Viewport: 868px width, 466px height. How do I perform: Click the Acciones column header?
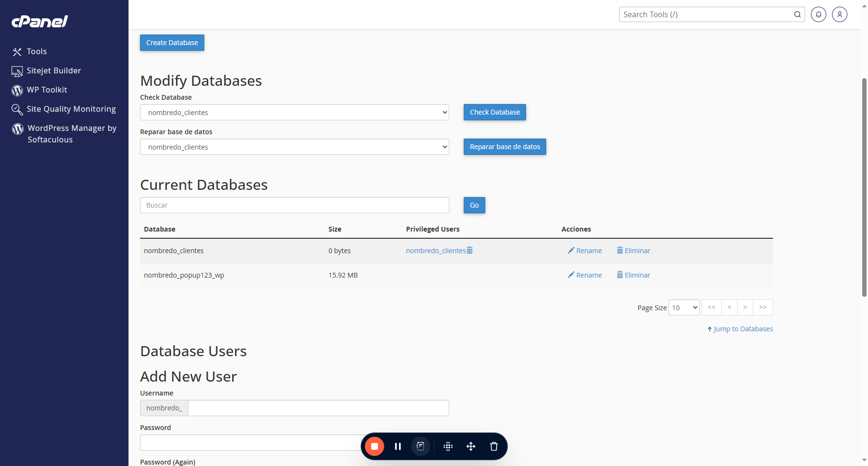tap(576, 229)
